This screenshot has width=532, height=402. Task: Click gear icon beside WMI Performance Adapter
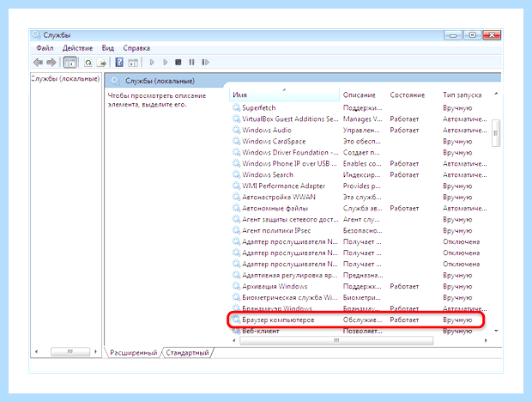[x=236, y=186]
